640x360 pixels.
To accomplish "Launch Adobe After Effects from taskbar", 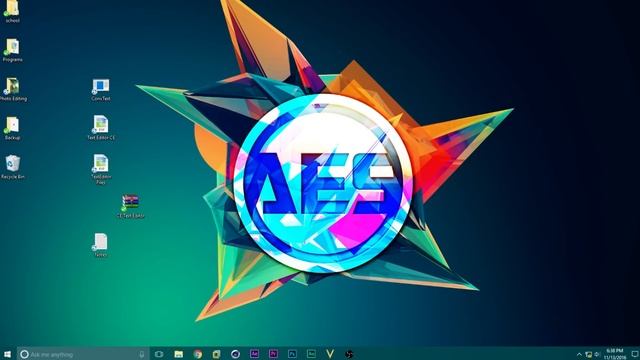I will pos(254,354).
